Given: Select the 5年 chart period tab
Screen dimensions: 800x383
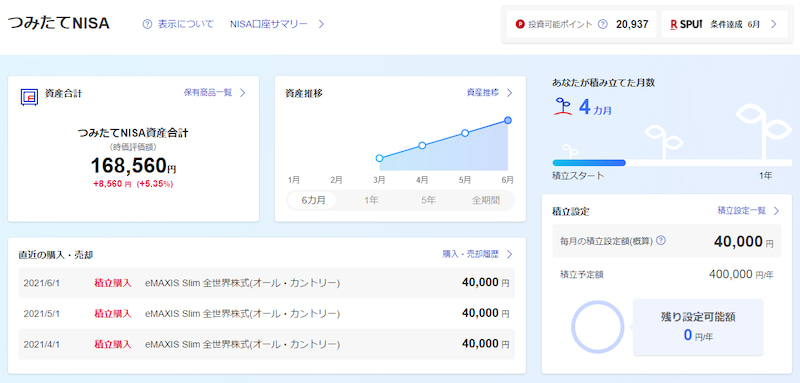Looking at the screenshot, I should [x=428, y=200].
